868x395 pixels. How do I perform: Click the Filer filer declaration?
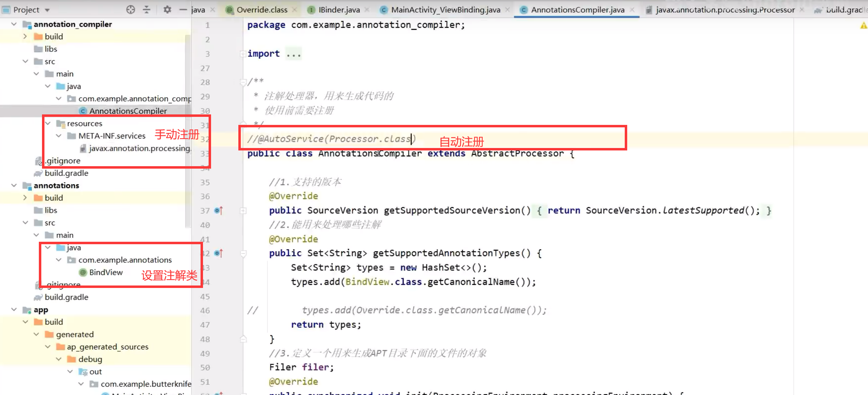(301, 367)
